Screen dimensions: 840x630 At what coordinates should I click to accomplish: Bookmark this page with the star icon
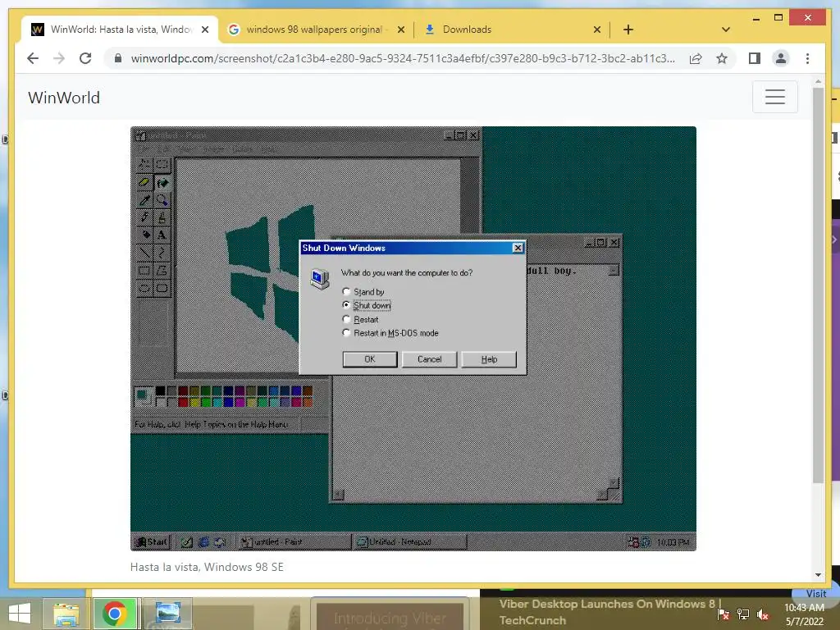(x=722, y=58)
